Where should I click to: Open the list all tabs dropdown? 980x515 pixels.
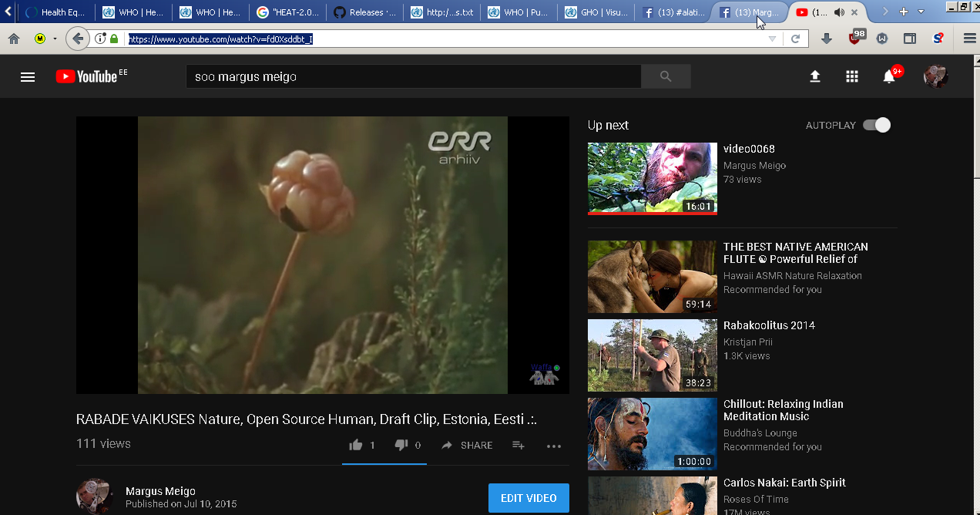(x=921, y=12)
